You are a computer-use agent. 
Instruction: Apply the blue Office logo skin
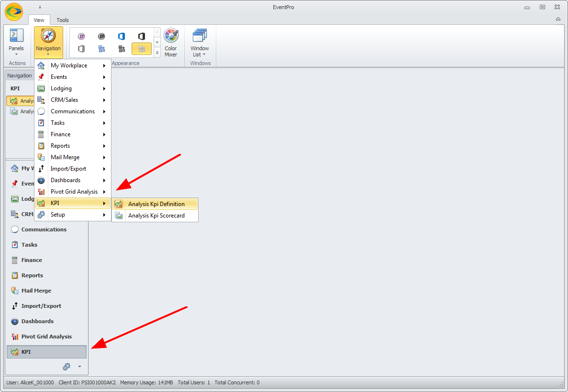click(x=122, y=36)
